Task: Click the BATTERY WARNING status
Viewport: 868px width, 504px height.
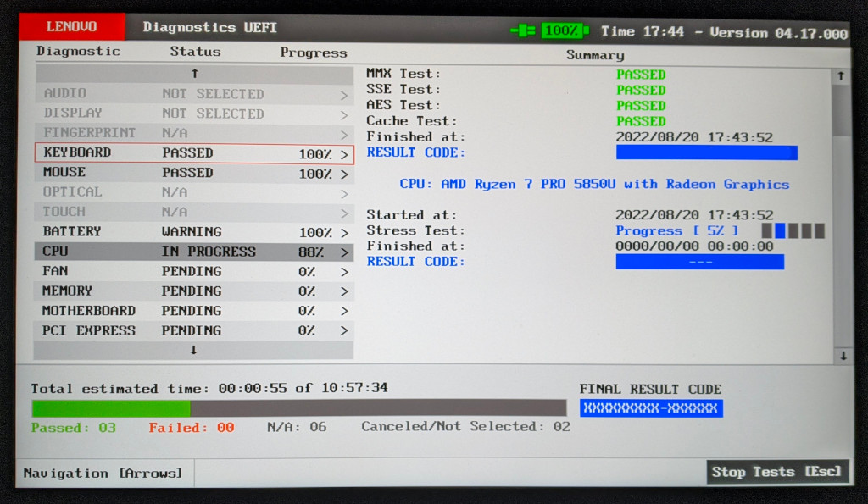Action: pyautogui.click(x=192, y=232)
